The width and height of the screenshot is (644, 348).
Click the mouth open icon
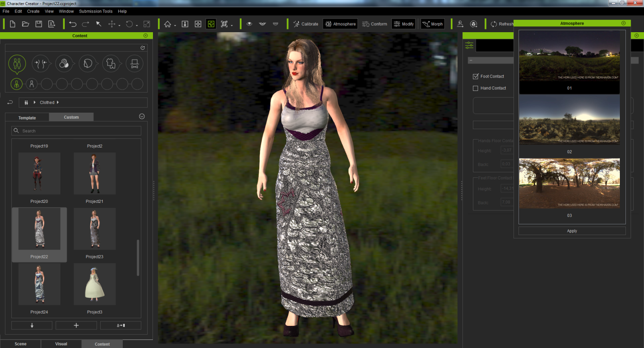(262, 24)
